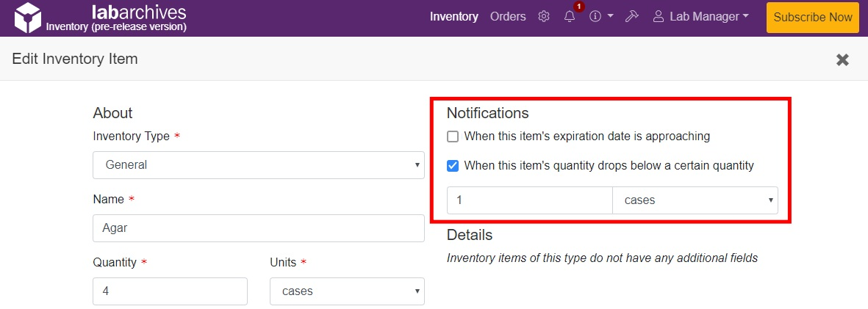Go to the Inventory tab
Image resolution: width=868 pixels, height=309 pixels.
coord(453,17)
